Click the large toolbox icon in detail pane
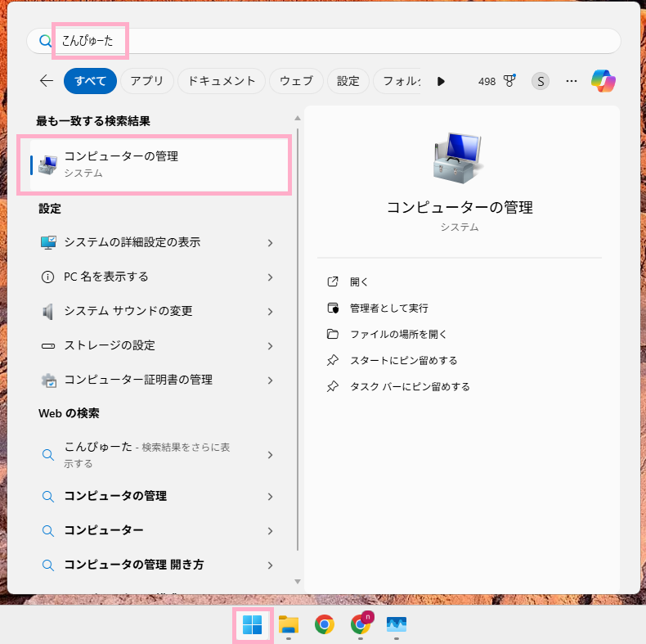 (x=459, y=158)
